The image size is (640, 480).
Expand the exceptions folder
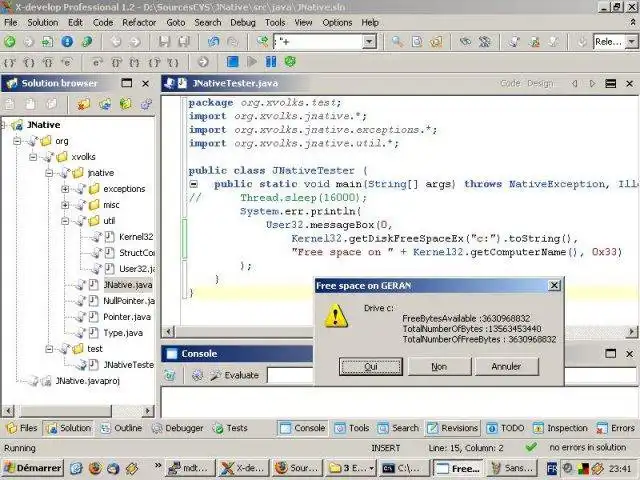point(65,189)
